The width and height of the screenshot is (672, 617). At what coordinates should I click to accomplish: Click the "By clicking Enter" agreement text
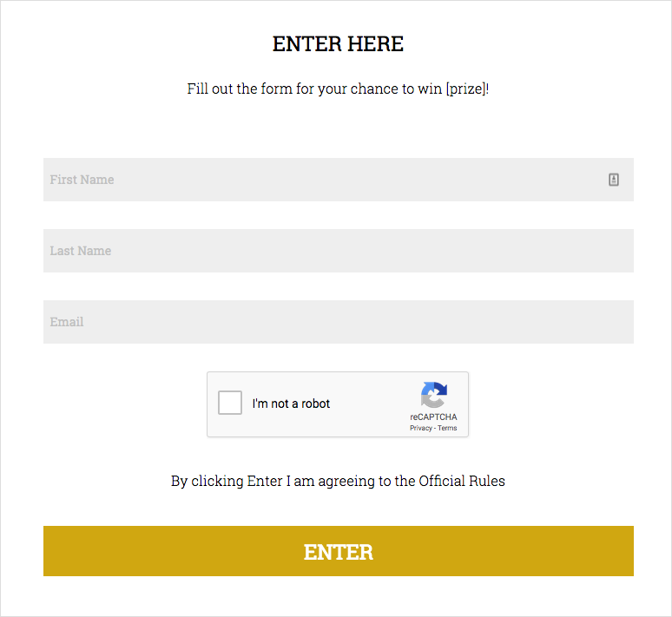227,481
